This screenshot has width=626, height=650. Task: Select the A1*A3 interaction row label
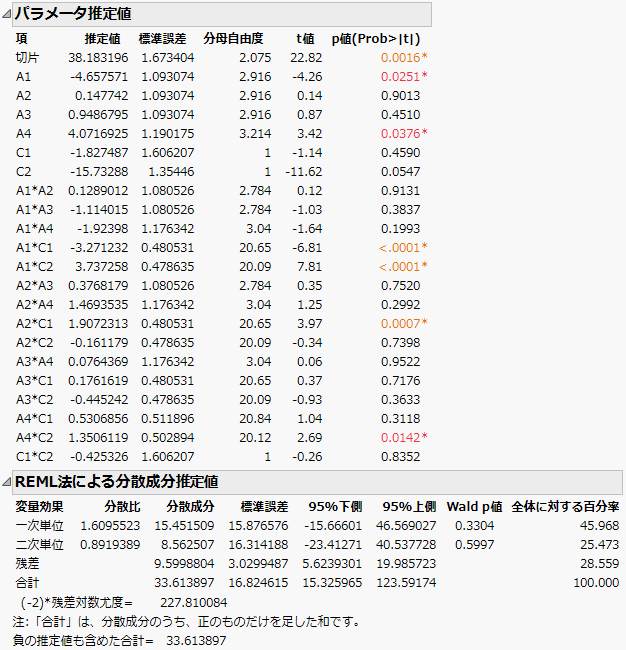tap(35, 210)
